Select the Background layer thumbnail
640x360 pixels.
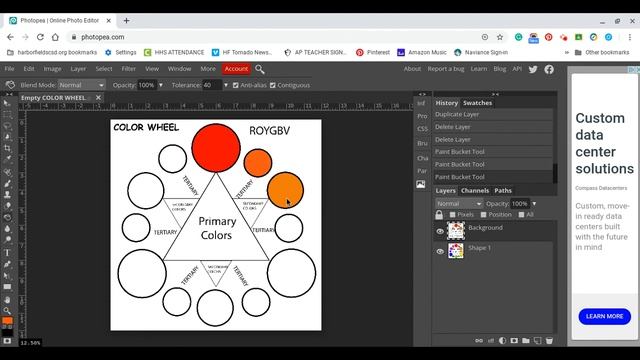[456, 231]
